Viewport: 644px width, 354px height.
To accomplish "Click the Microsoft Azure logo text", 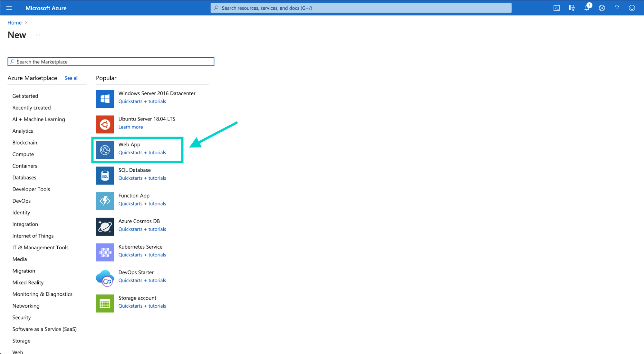I will [x=46, y=8].
